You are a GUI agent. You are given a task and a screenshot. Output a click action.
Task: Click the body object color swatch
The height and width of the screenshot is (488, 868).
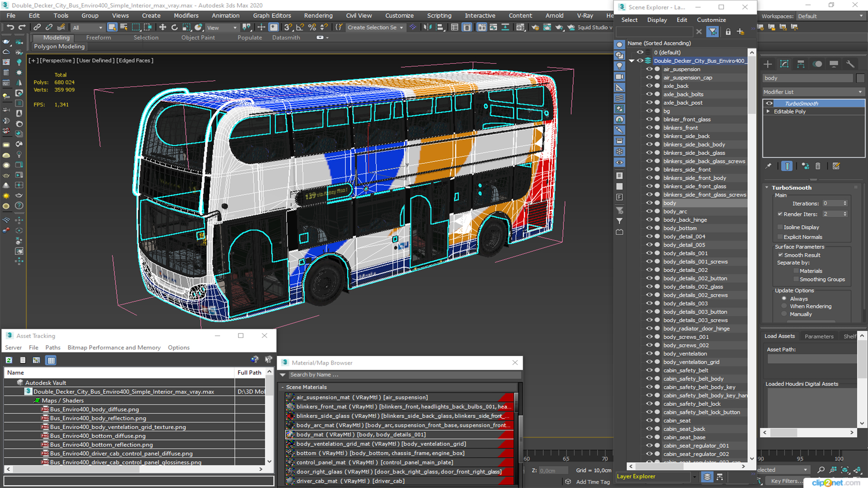pyautogui.click(x=860, y=78)
